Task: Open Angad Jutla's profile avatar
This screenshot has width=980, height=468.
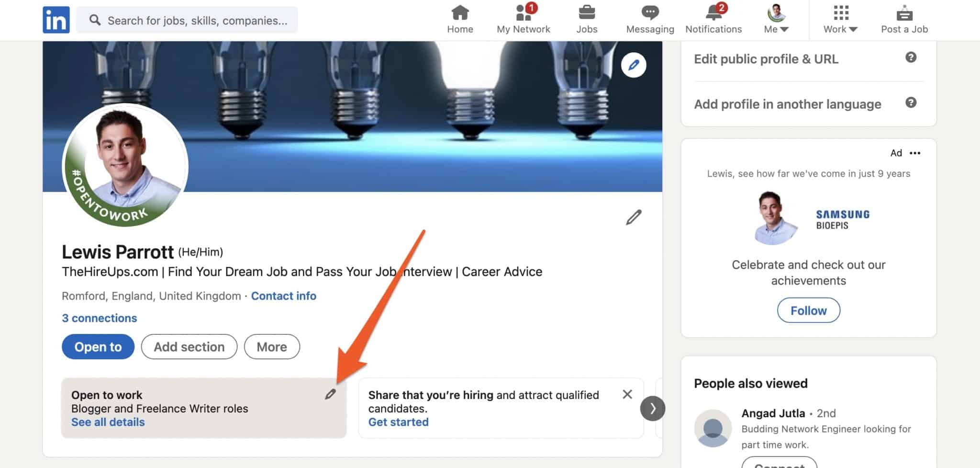Action: 713,428
